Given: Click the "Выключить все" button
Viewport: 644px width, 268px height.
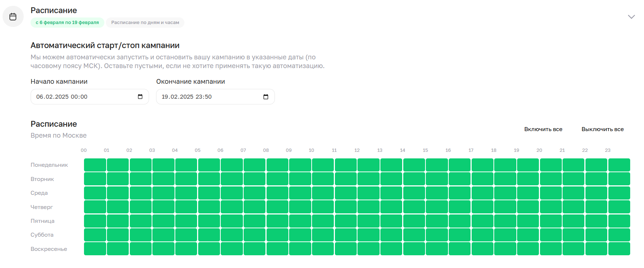Looking at the screenshot, I should pyautogui.click(x=603, y=129).
